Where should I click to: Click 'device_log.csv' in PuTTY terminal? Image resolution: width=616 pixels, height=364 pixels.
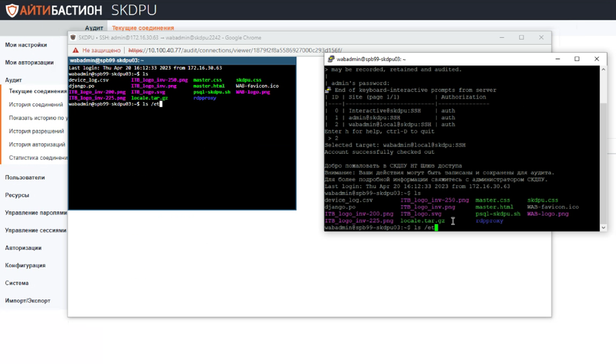[x=348, y=200]
